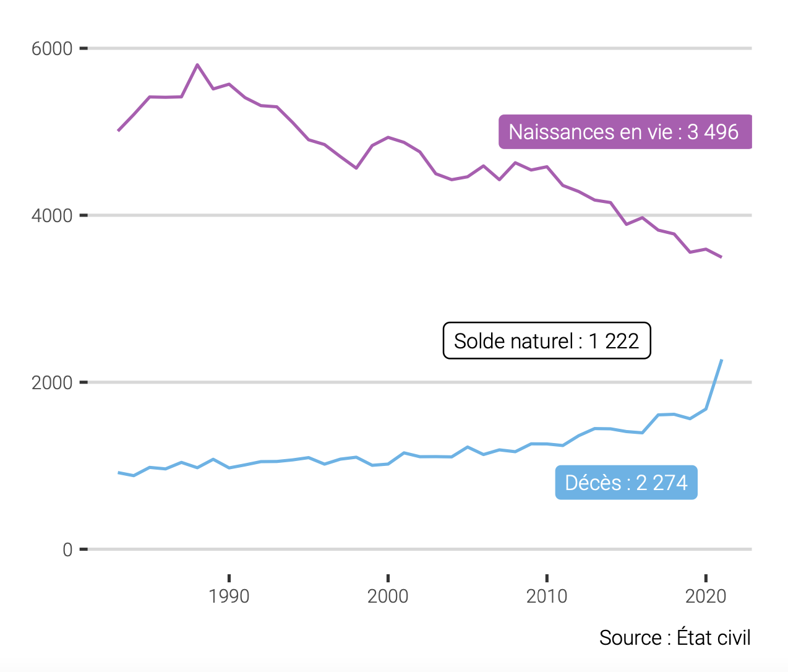Click the starting point of the blue line

119,473
